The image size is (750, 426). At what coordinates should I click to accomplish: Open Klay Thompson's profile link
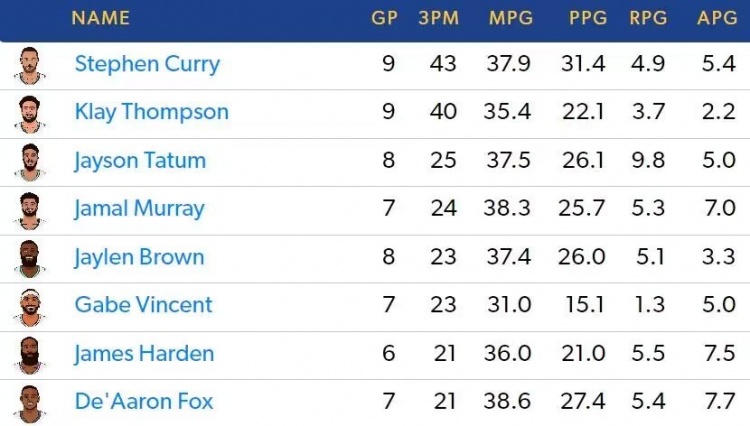click(151, 112)
